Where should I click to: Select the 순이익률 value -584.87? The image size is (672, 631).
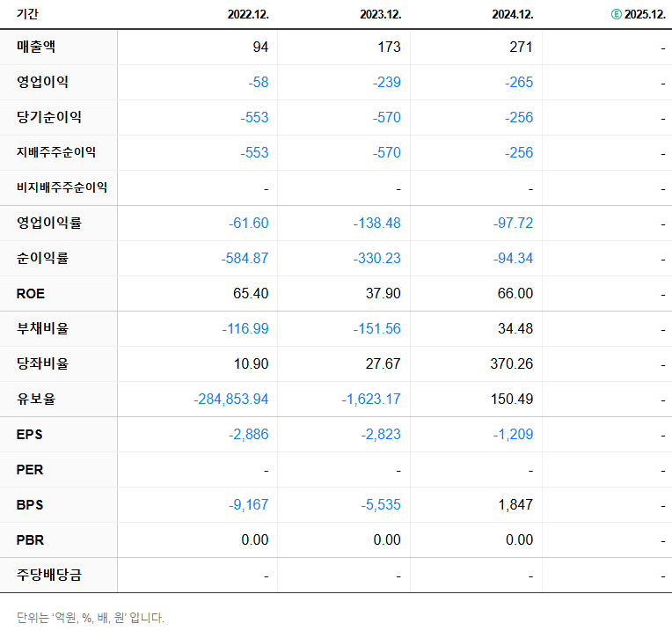coord(245,258)
